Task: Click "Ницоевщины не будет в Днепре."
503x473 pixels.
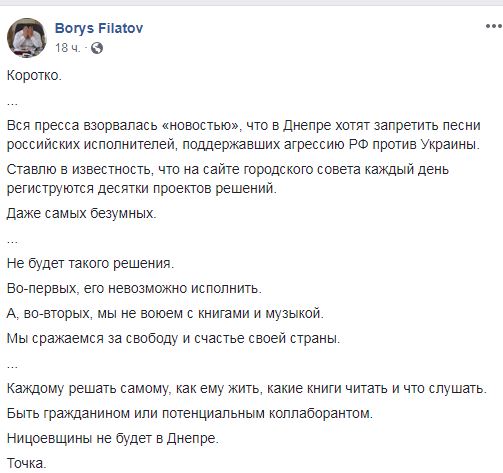Action: pyautogui.click(x=112, y=438)
